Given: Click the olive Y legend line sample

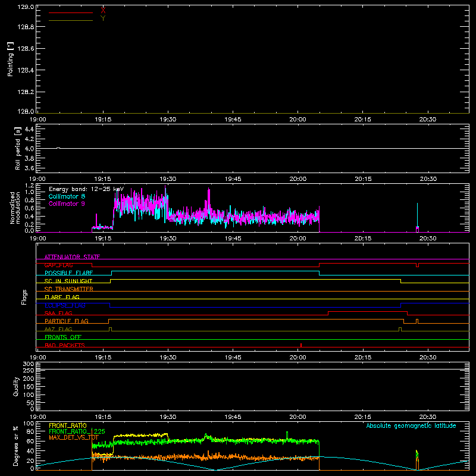Looking at the screenshot, I should [x=71, y=21].
